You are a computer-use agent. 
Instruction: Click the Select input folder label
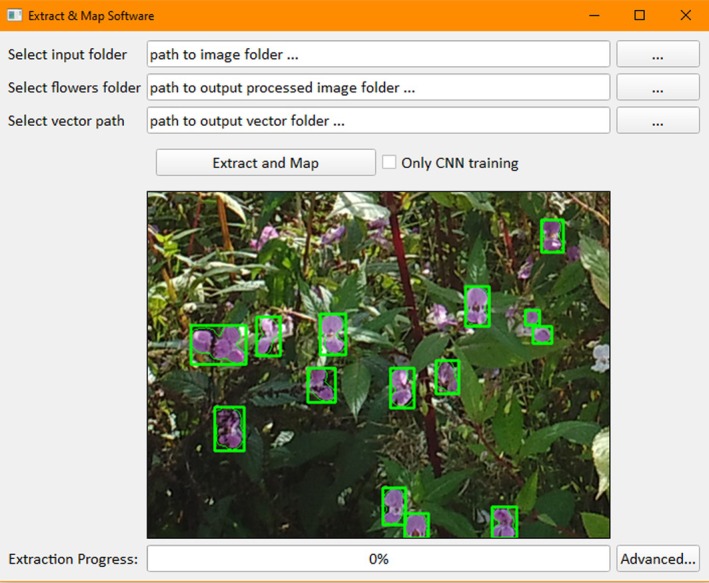click(x=67, y=54)
